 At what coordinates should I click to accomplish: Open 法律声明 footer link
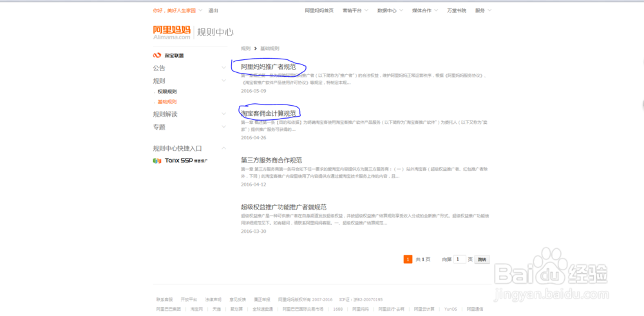[213, 299]
